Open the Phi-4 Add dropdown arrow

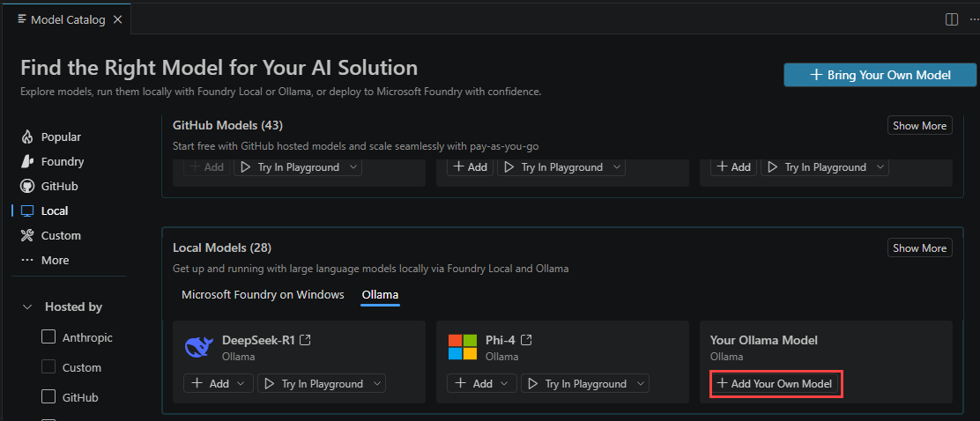coord(506,383)
